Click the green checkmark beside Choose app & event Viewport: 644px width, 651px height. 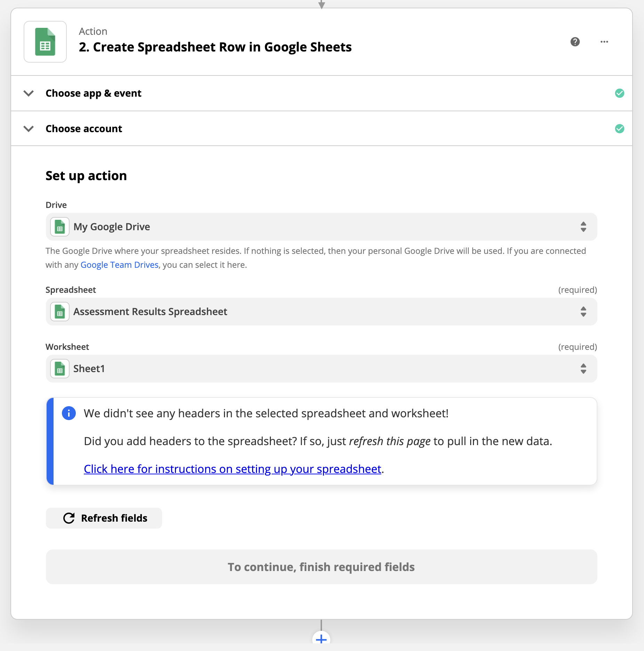[x=620, y=93]
